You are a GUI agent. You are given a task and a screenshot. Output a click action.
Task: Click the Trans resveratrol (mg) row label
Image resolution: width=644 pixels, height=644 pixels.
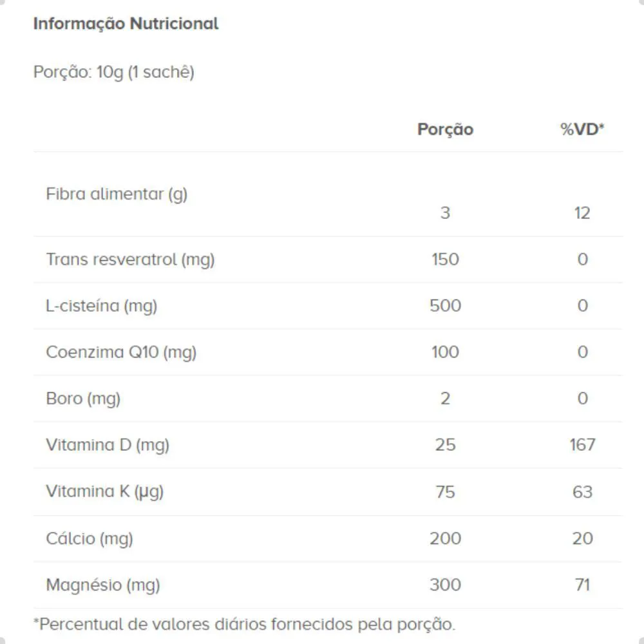tap(130, 260)
